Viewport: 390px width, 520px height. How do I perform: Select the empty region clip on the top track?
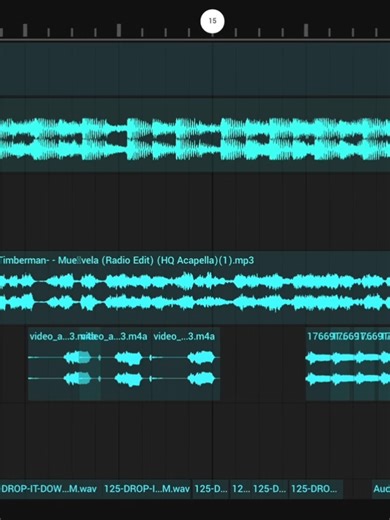pyautogui.click(x=195, y=69)
